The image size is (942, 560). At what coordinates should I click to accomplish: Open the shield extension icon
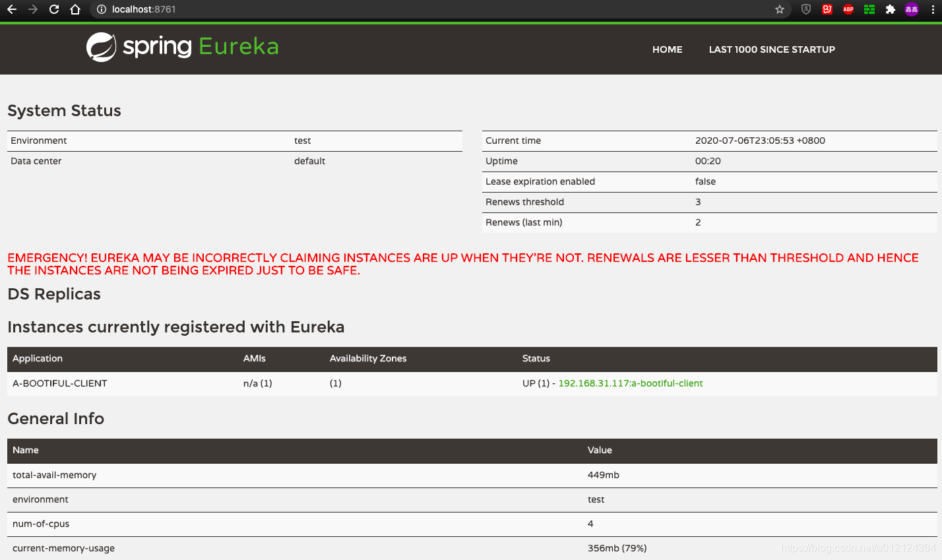point(805,9)
